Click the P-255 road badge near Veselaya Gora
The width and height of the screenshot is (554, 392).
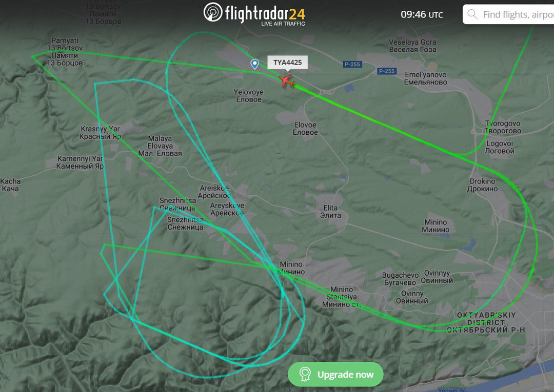352,64
